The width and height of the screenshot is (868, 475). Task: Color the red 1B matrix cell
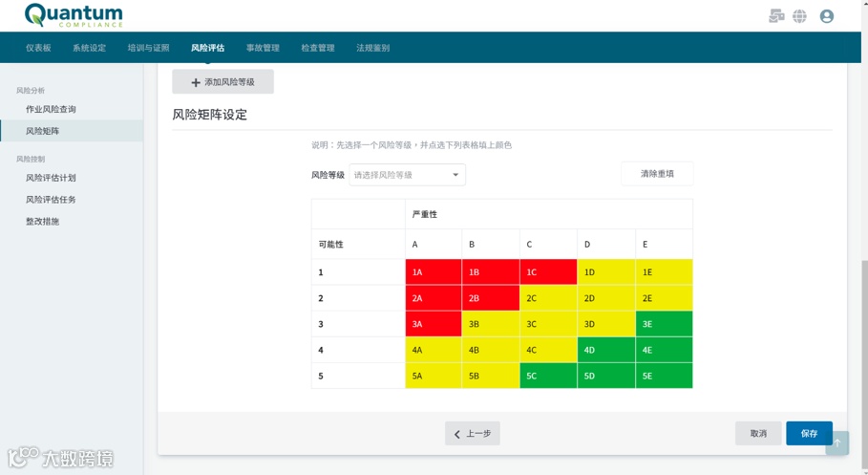coord(491,272)
